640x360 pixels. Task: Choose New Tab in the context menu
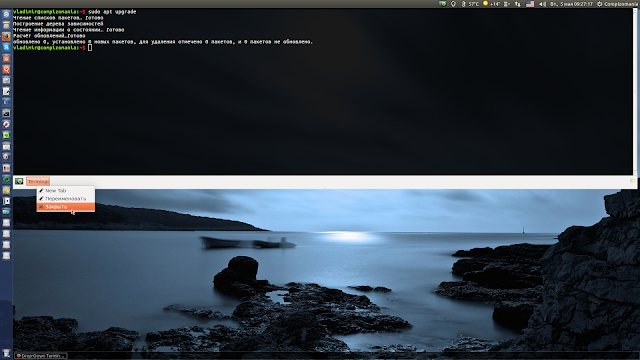pos(66,191)
